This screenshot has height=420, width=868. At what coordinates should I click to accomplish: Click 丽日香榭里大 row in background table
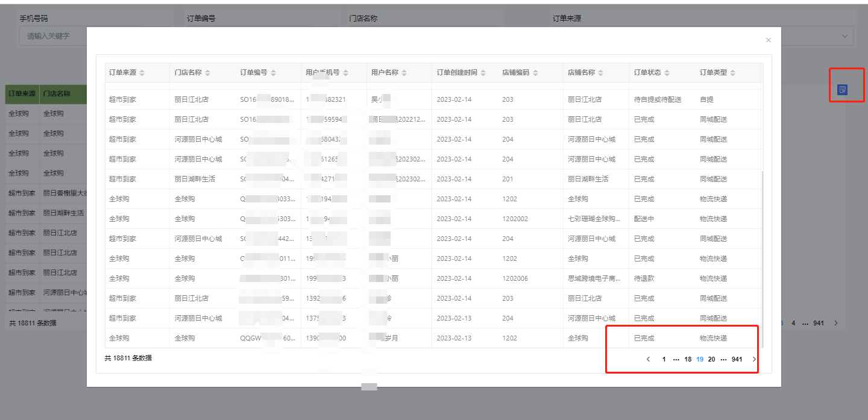click(66, 193)
